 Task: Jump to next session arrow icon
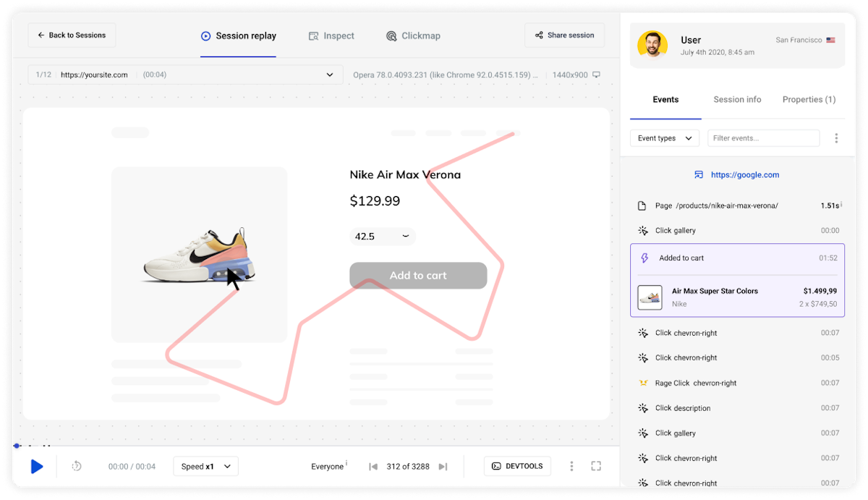pos(443,467)
